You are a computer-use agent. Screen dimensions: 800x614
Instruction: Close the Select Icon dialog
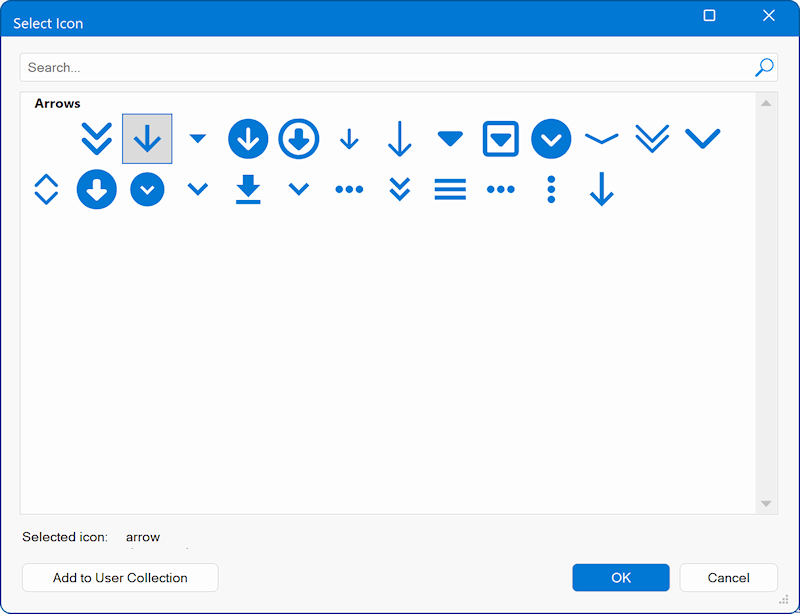point(768,16)
